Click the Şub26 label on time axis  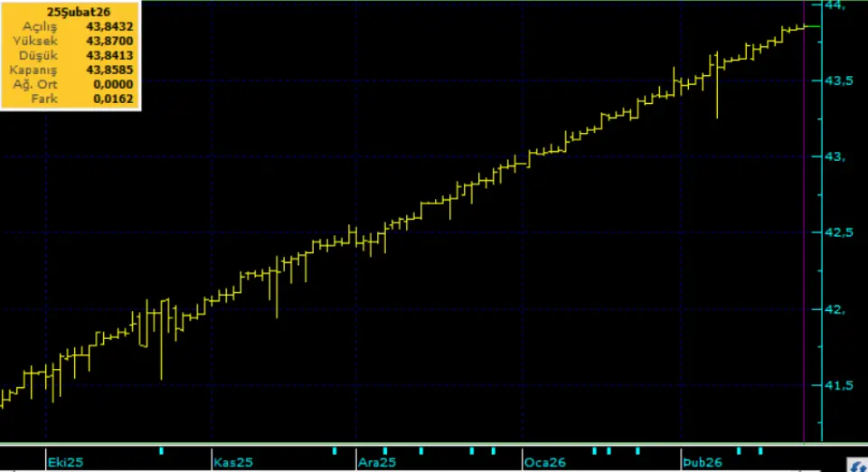point(702,462)
